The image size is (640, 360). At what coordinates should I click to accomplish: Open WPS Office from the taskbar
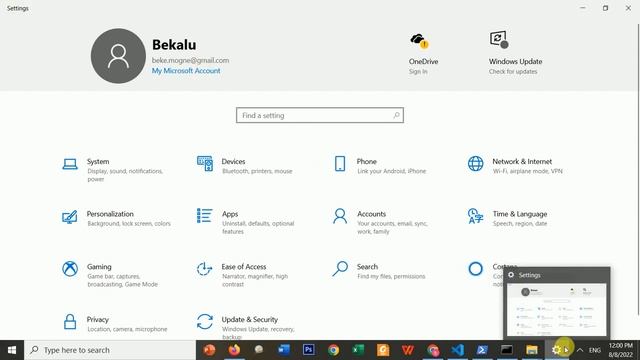tap(408, 350)
